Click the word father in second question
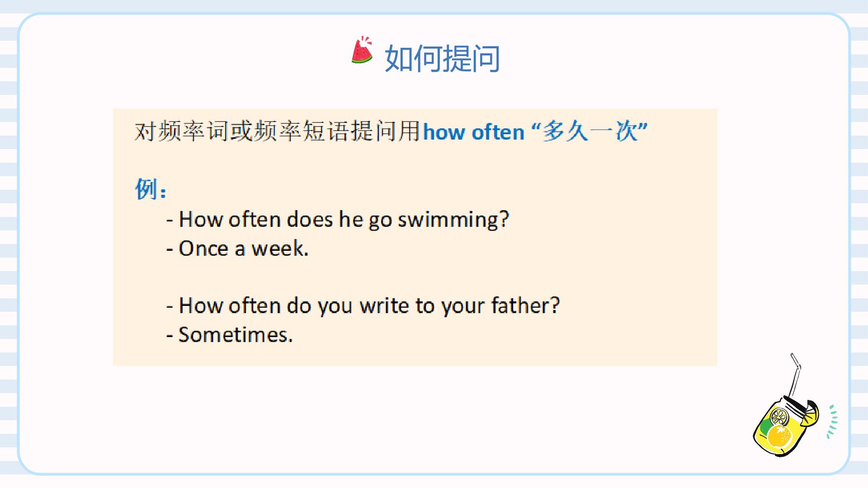 519,305
